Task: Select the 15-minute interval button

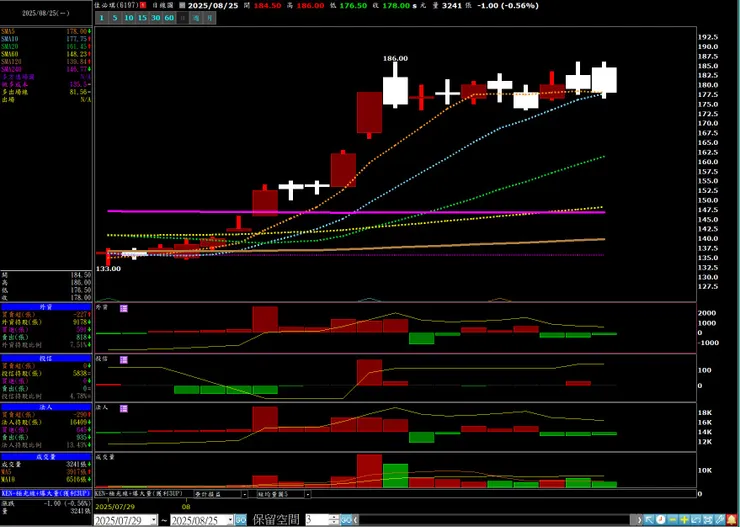Action: point(142,18)
